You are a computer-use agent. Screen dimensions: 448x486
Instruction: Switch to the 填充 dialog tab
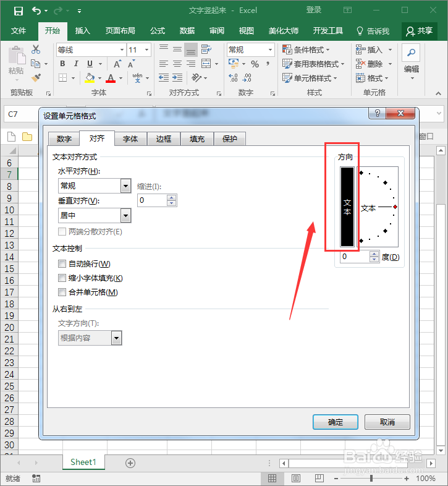click(x=197, y=139)
